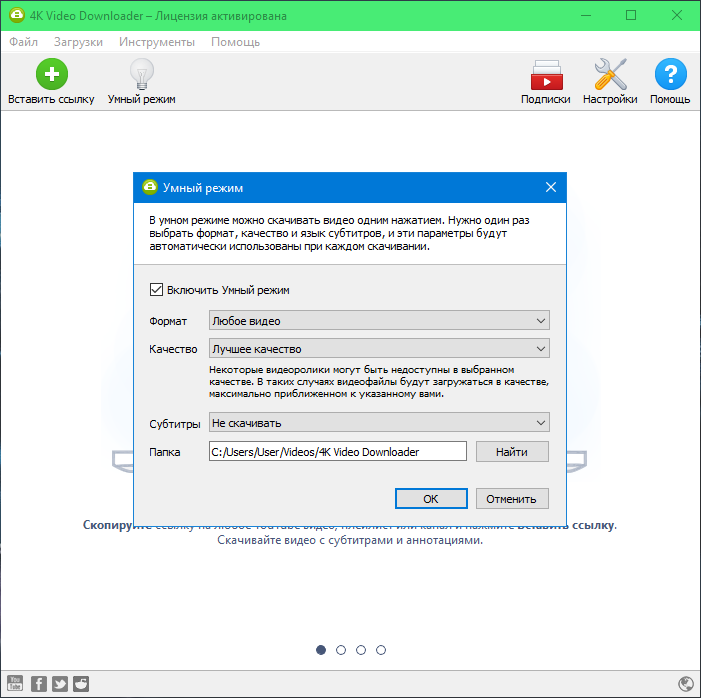The image size is (701, 698).
Task: Open the Twitter icon in the footer
Action: coord(60,684)
